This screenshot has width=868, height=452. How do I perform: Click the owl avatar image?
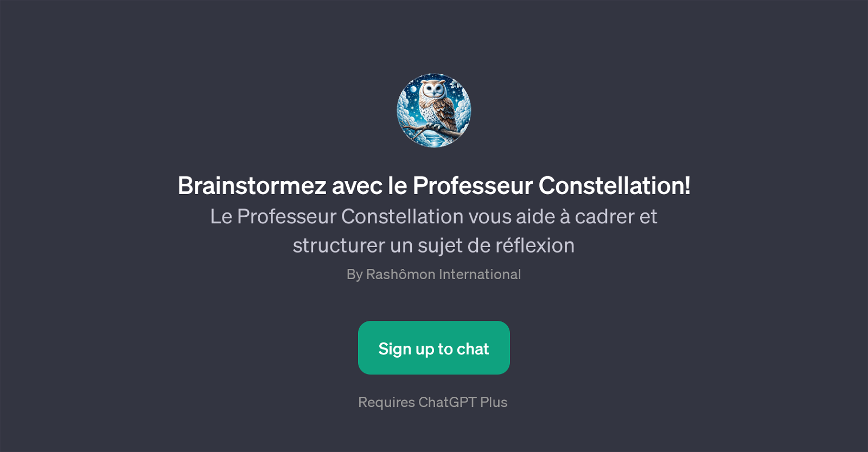[x=434, y=111]
